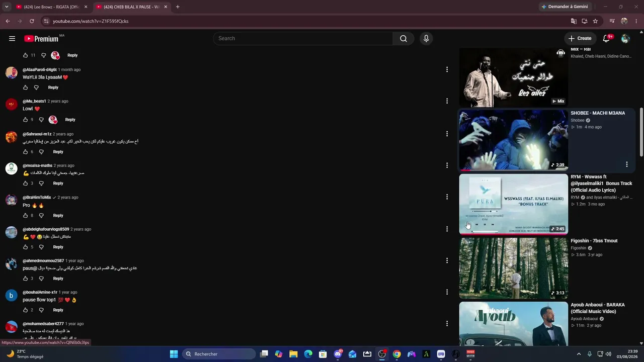This screenshot has height=362, width=644.
Task: Open Figoshin - 7bss Tmout video title
Action: pyautogui.click(x=594, y=241)
